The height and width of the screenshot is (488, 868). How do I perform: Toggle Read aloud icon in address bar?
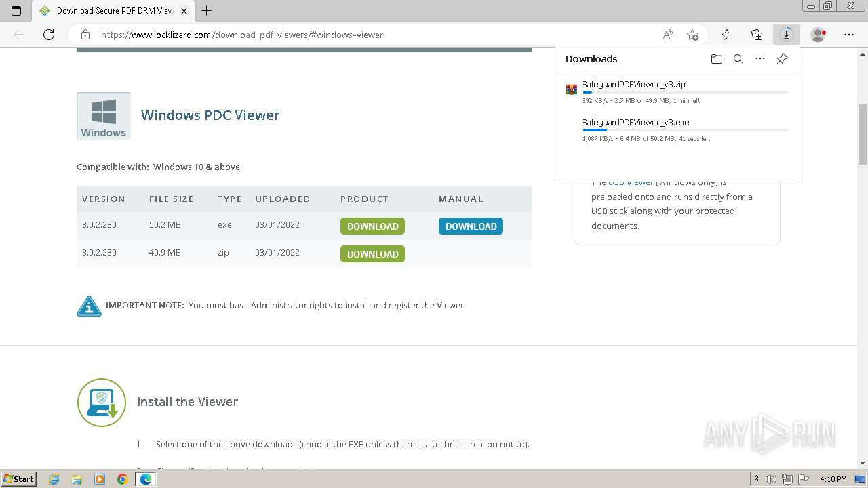(x=668, y=35)
